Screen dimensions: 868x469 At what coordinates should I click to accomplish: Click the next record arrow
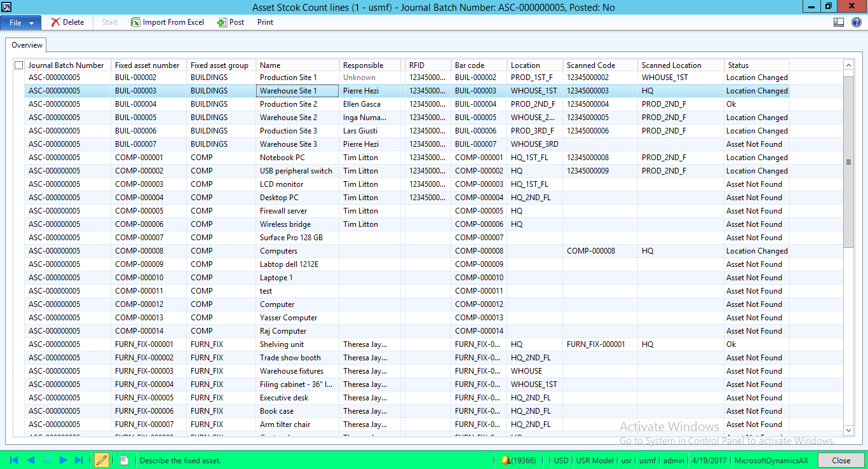(x=63, y=460)
